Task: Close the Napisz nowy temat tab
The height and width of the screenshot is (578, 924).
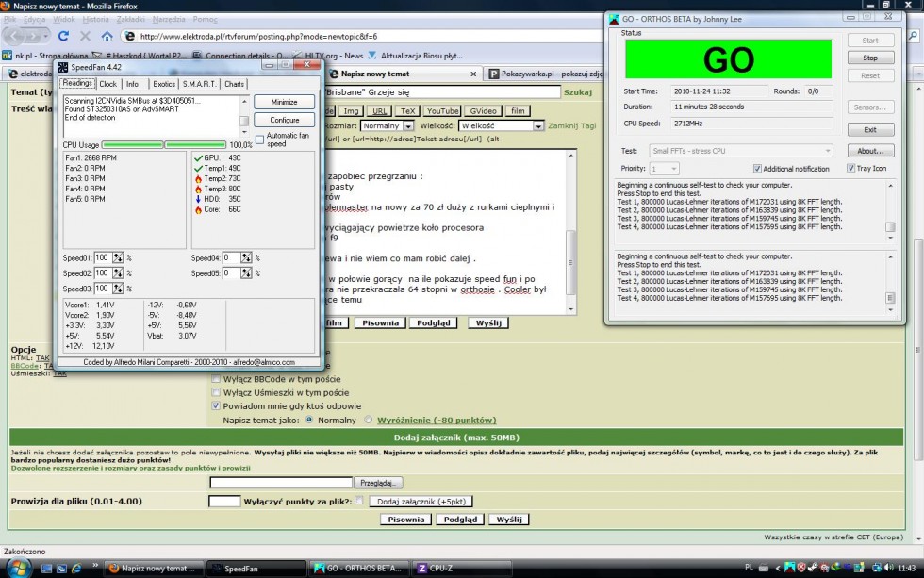Action: 473,74
